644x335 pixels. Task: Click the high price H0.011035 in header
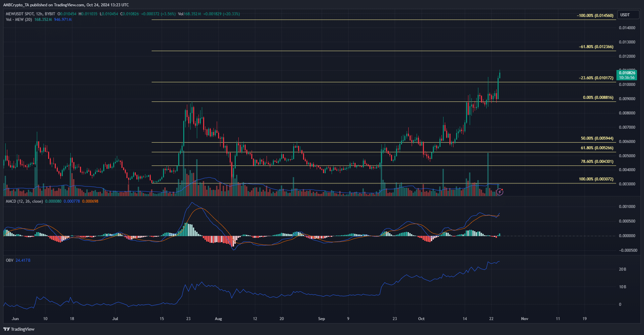(x=88, y=14)
